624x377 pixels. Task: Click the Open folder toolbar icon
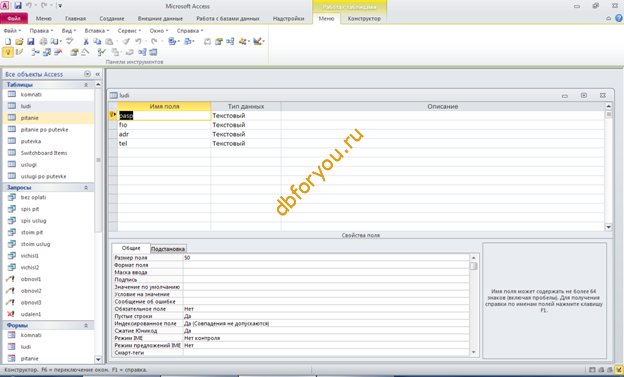[19, 41]
